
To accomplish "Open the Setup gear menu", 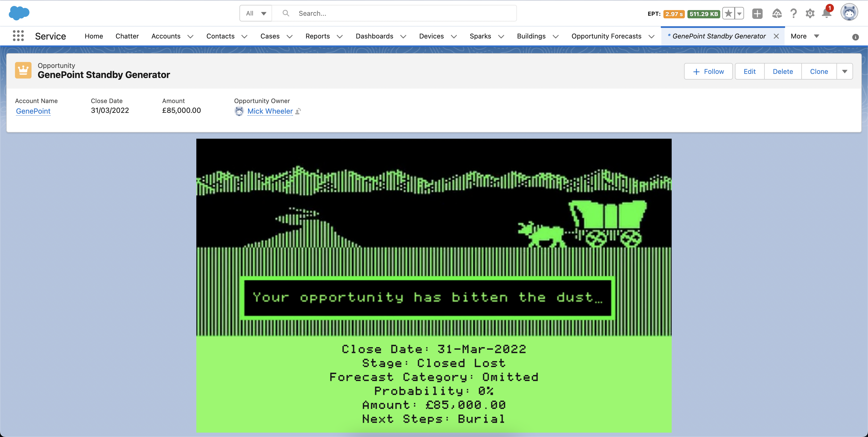I will [810, 13].
